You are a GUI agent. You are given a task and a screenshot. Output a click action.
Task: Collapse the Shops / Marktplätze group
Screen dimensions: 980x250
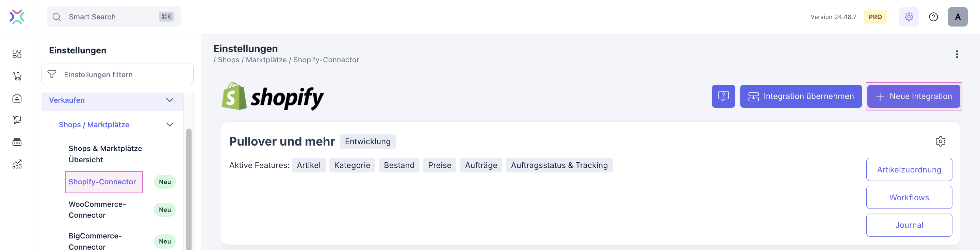170,125
